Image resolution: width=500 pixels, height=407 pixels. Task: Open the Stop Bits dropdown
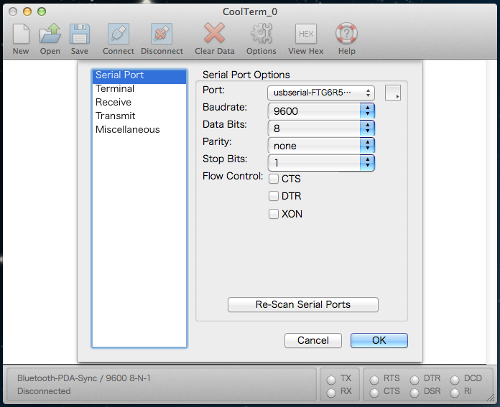321,163
